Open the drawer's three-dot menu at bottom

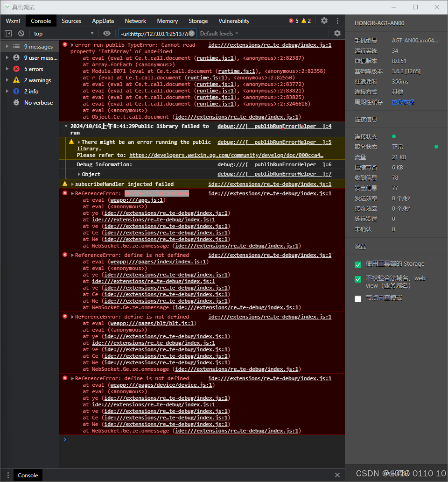[8, 475]
